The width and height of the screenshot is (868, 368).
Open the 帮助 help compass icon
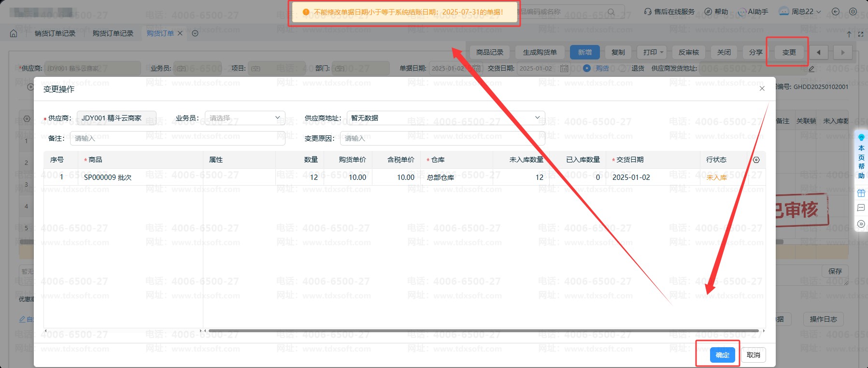pos(708,12)
